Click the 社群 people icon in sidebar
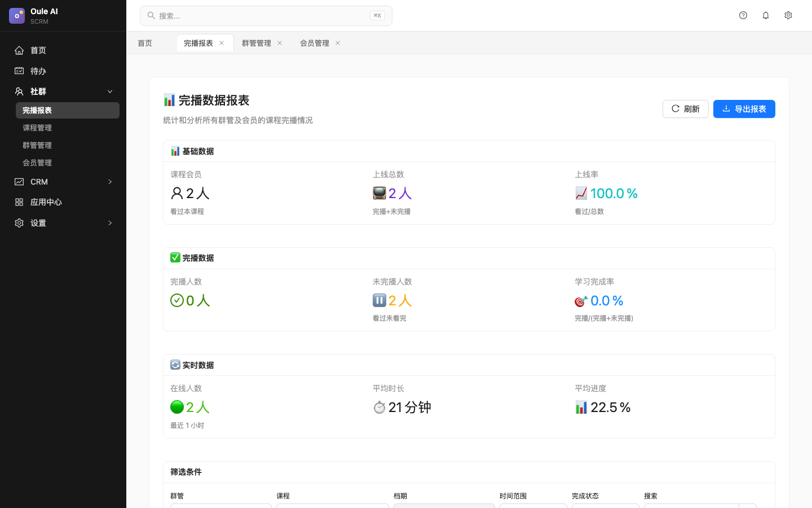812x508 pixels. point(19,91)
